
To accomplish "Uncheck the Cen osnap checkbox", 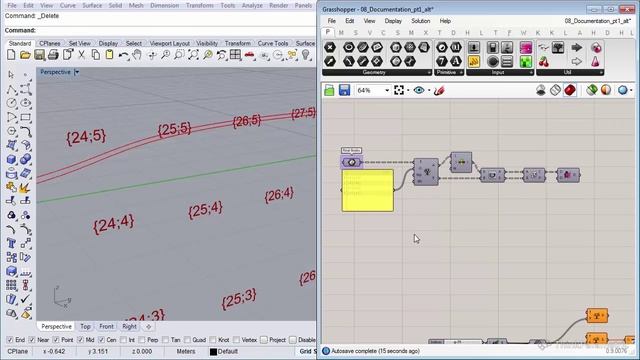I will [101, 340].
